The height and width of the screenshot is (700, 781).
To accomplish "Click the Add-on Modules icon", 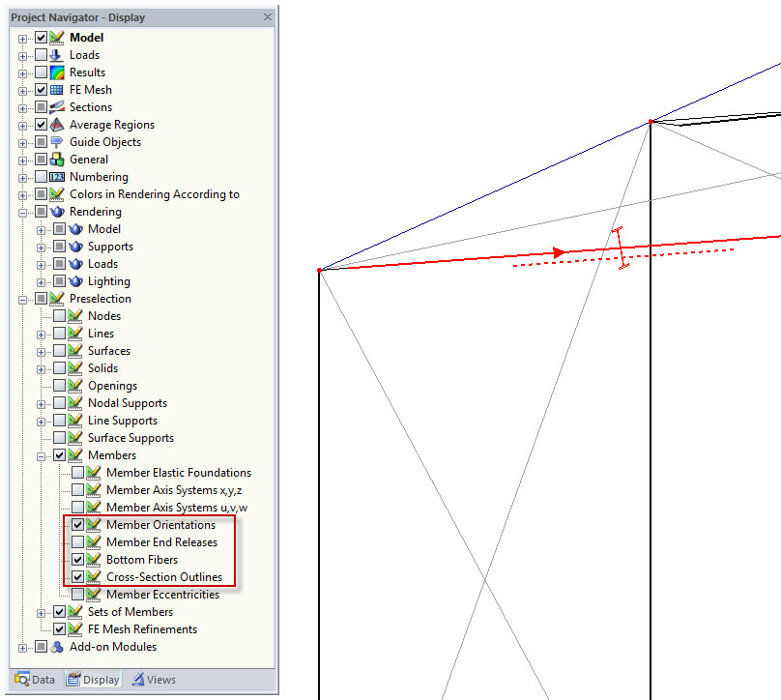I will [57, 647].
